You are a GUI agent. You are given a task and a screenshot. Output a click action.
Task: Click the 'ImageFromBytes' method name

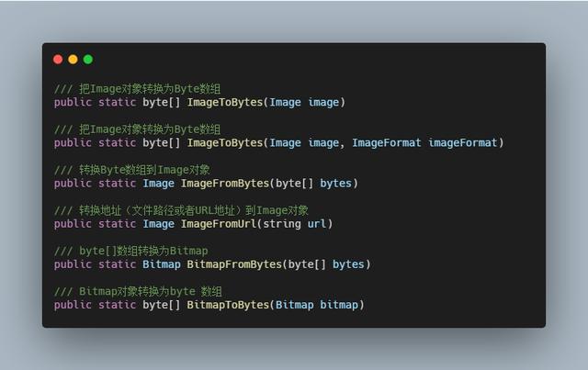[225, 184]
